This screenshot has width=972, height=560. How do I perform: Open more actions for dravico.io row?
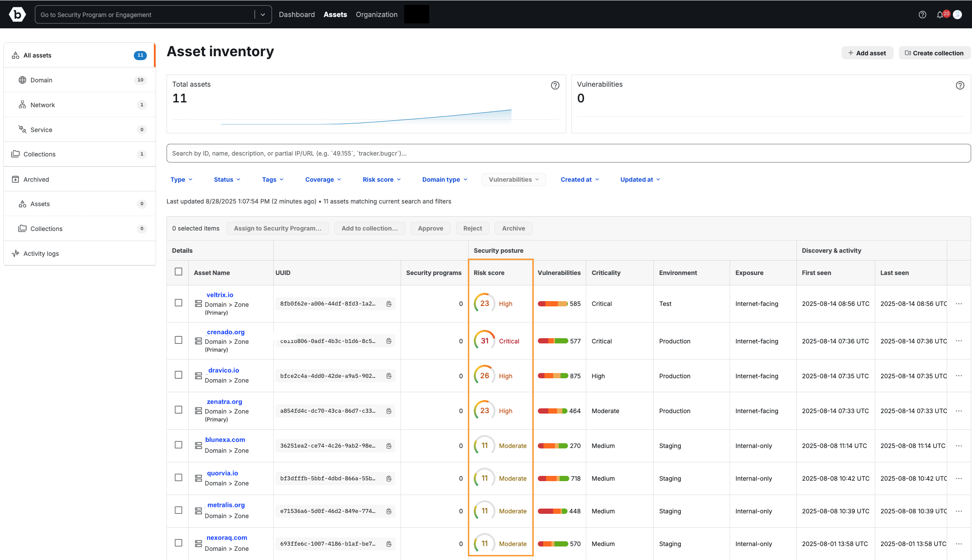click(959, 376)
